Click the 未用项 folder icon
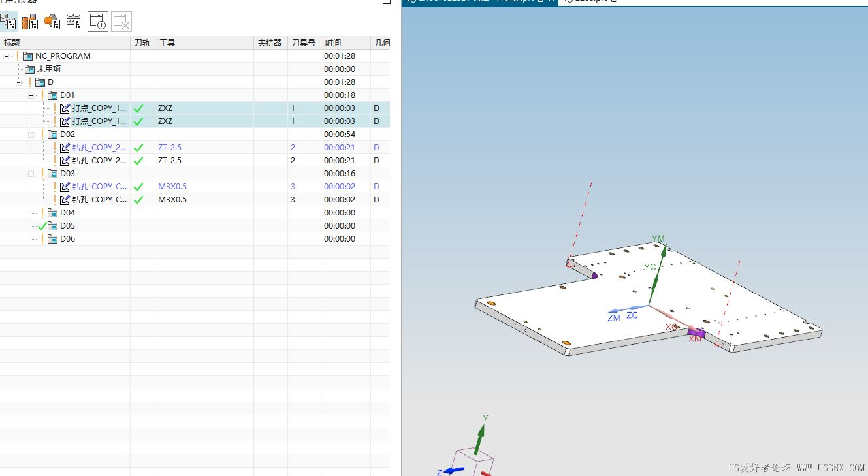 pos(29,69)
